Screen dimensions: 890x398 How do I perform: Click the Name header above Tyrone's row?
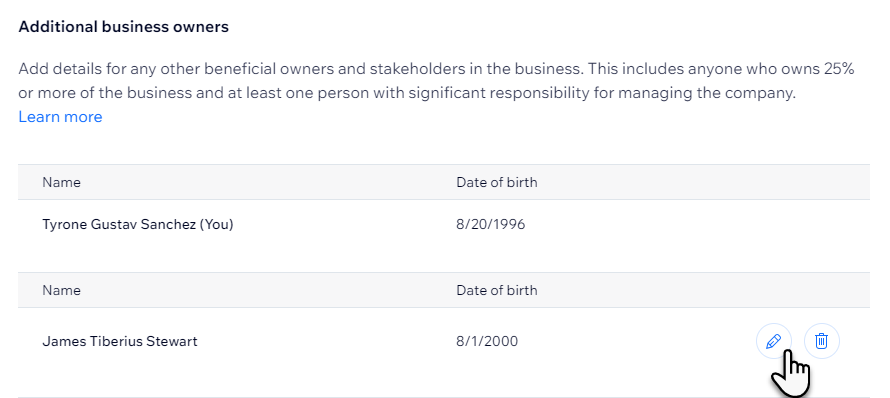coord(61,182)
